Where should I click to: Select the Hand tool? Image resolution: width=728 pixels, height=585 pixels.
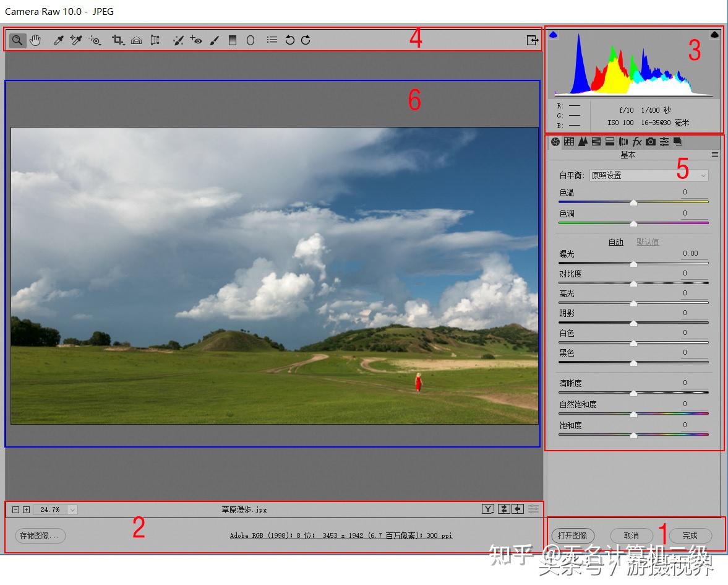coord(35,40)
